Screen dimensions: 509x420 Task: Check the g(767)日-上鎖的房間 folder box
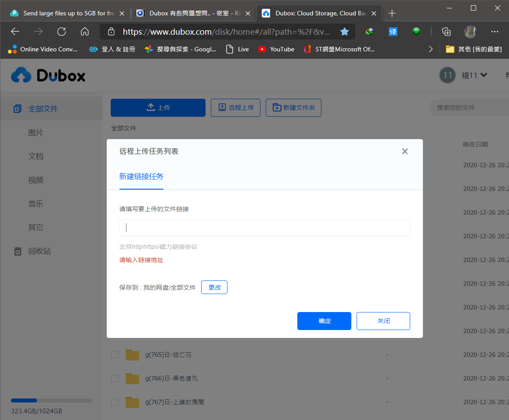click(x=115, y=402)
